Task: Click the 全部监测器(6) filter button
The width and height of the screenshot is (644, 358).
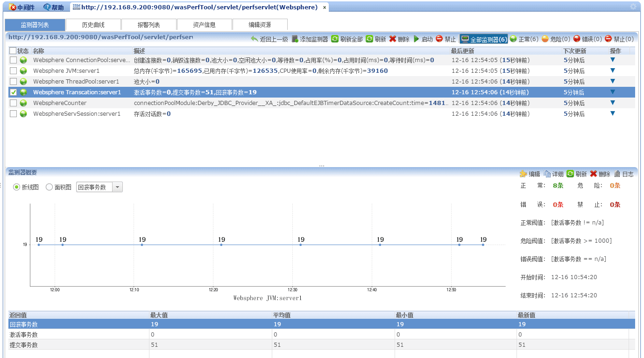Action: [484, 39]
